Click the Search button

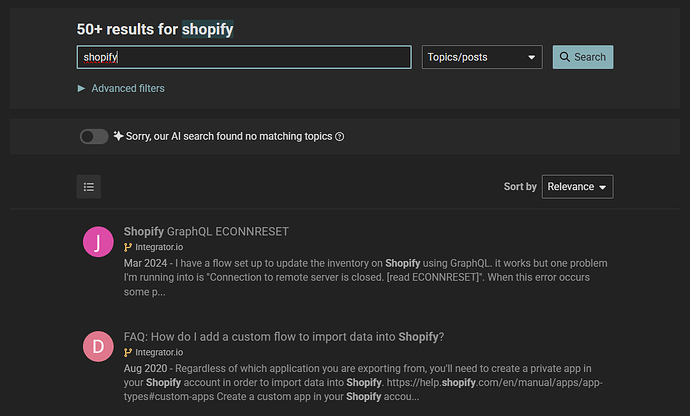pos(583,57)
